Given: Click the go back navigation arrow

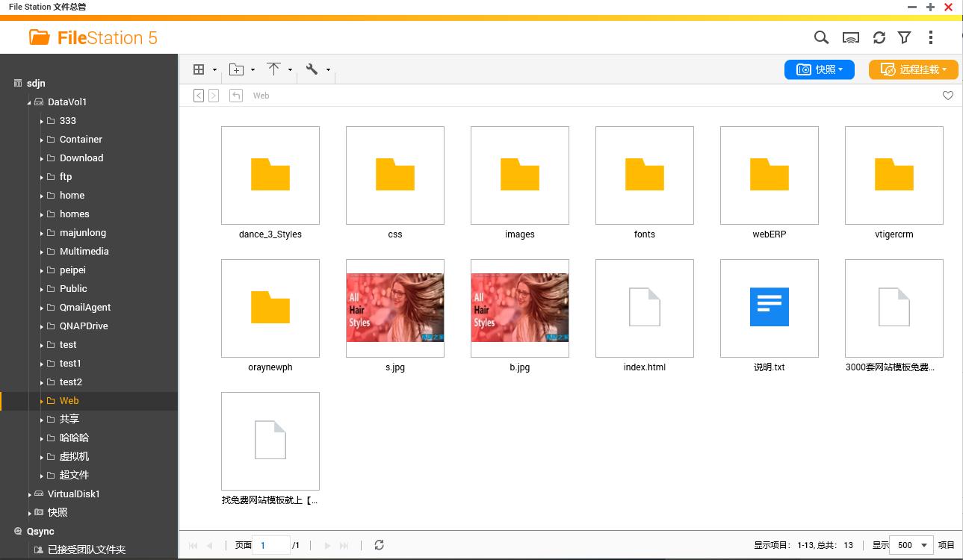Looking at the screenshot, I should [198, 96].
